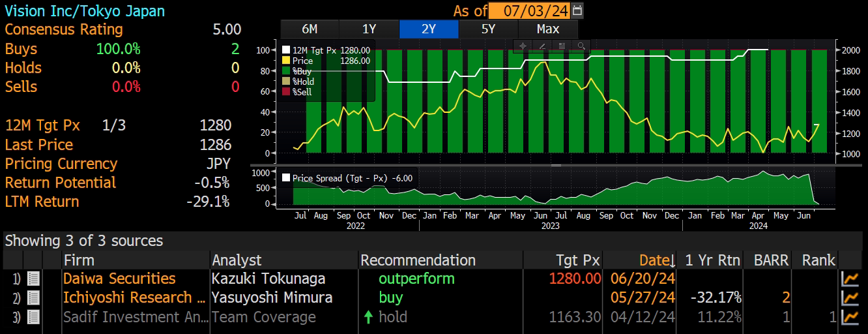This screenshot has height=334, width=868.
Task: Toggle %Buy series legend swatch
Action: click(x=286, y=71)
